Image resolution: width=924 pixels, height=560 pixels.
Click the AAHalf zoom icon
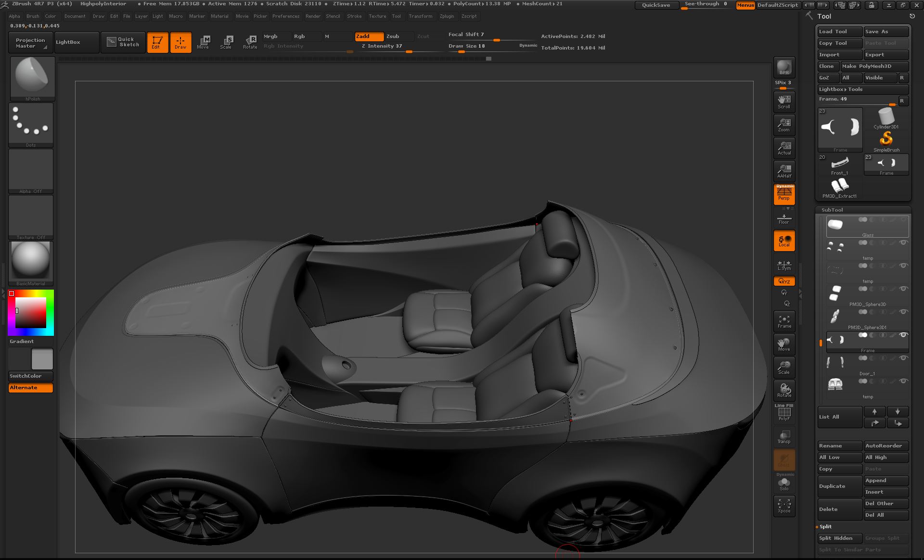[x=784, y=171]
